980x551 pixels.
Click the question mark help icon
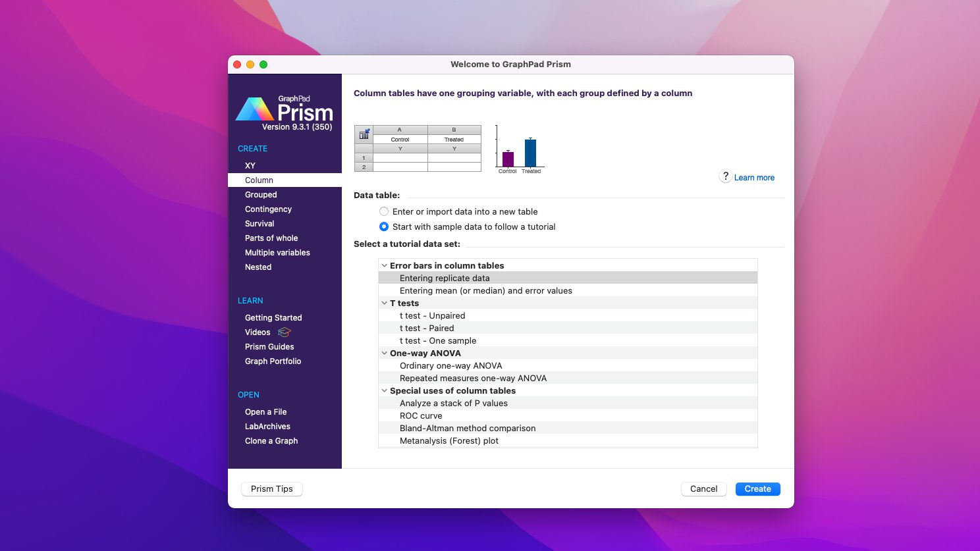725,176
